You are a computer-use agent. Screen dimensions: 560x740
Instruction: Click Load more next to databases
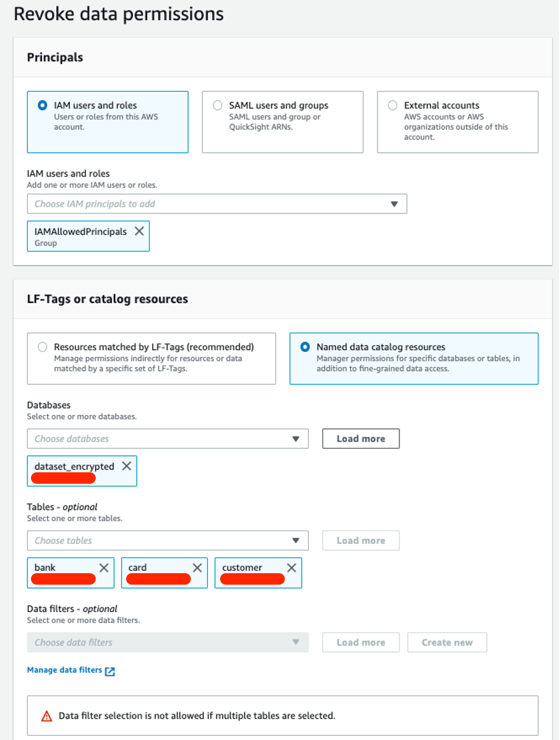361,439
